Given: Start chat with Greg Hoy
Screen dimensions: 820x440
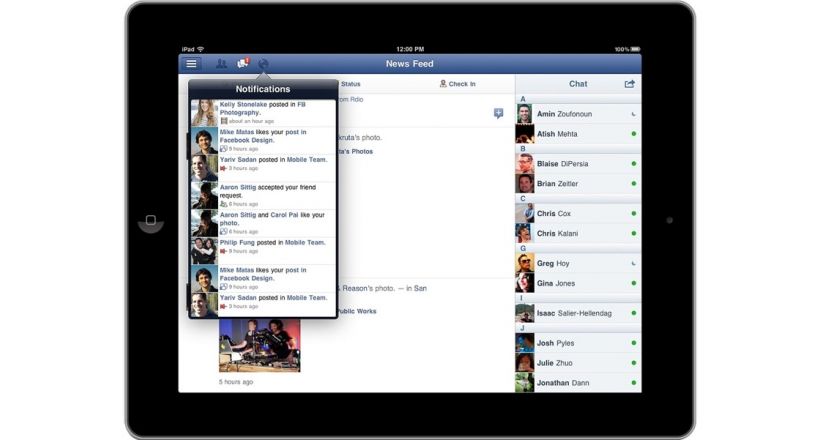Looking at the screenshot, I should [578, 263].
